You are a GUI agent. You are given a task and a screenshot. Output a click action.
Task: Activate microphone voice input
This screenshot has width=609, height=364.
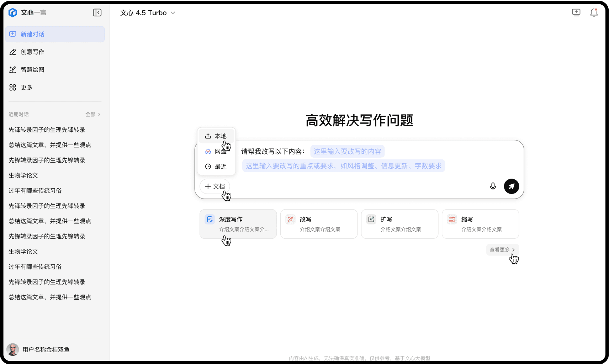pyautogui.click(x=493, y=186)
